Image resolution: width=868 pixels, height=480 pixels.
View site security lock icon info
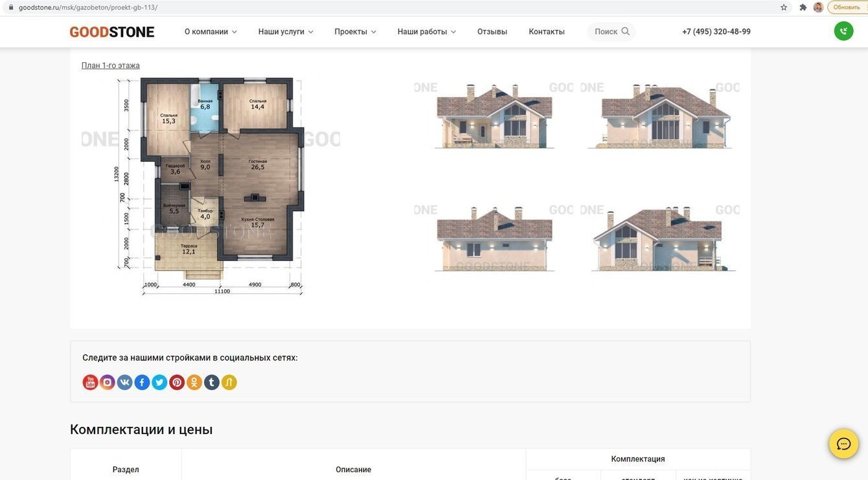coord(10,7)
